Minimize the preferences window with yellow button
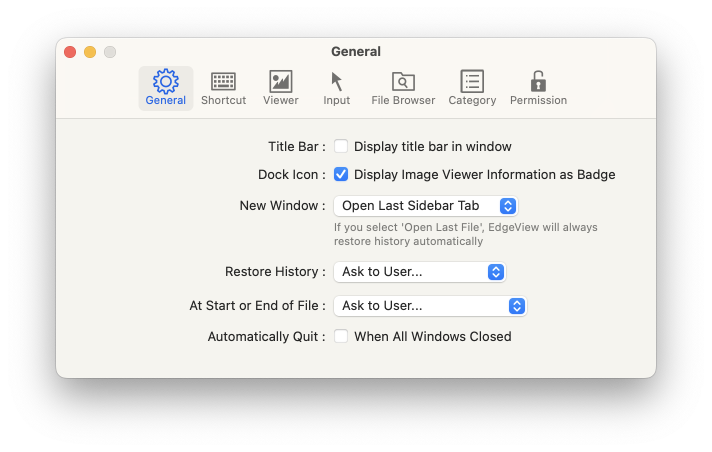Viewport: 712px width, 452px height. pos(90,52)
